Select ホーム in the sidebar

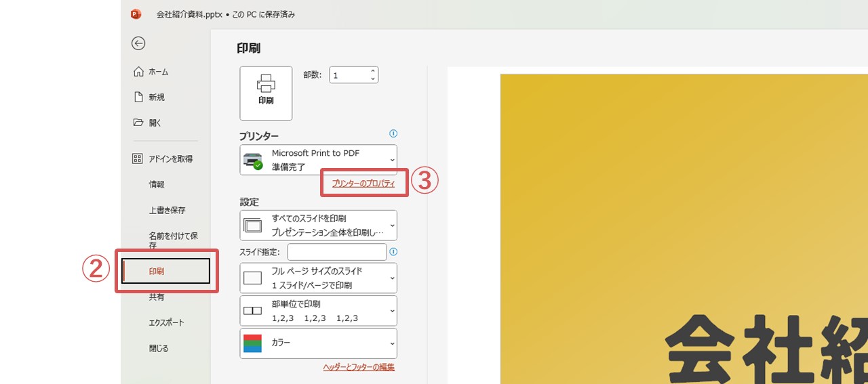pyautogui.click(x=158, y=72)
